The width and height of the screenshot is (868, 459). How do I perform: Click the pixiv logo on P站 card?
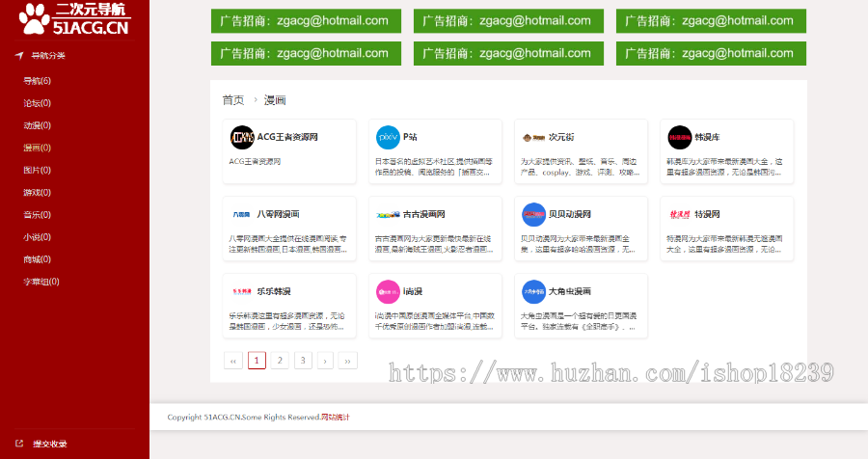tap(388, 137)
